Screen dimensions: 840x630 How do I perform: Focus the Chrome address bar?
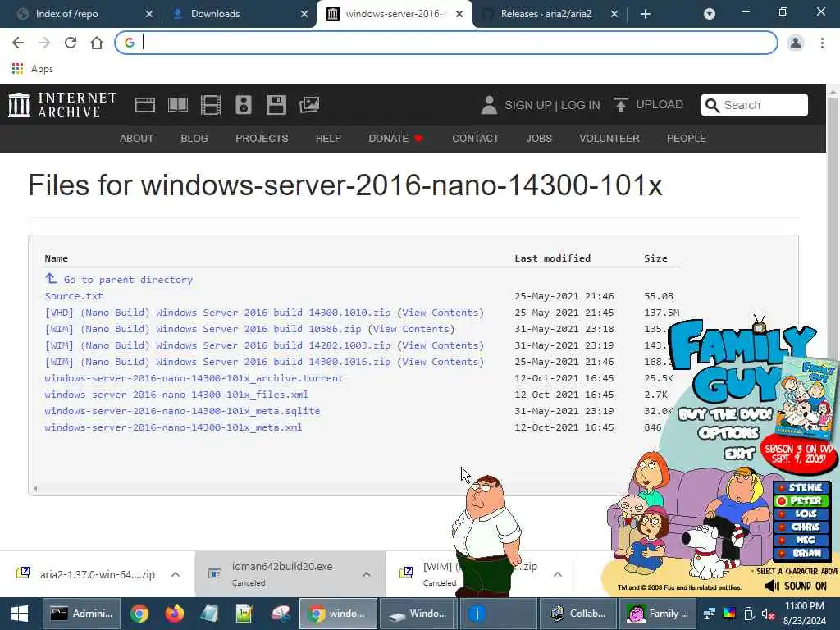point(445,43)
